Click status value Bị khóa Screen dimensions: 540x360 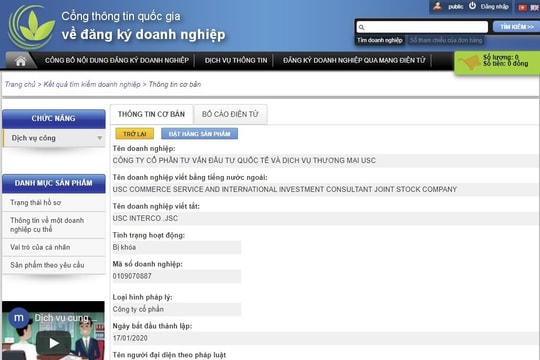[124, 247]
